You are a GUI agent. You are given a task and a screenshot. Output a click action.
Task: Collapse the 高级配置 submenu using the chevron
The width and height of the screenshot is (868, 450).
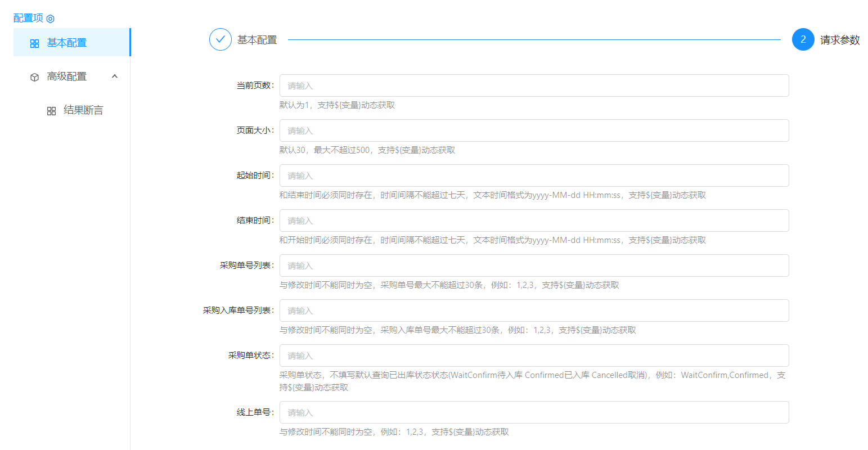coord(115,76)
